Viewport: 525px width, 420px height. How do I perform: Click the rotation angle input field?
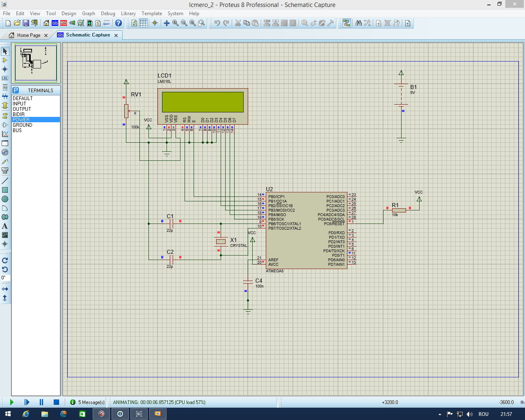[5, 278]
